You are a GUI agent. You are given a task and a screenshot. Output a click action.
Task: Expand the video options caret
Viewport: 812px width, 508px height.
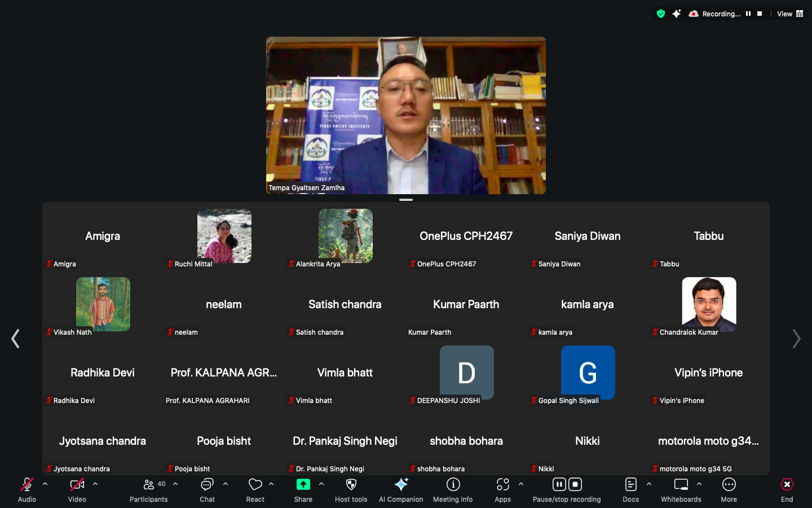95,484
